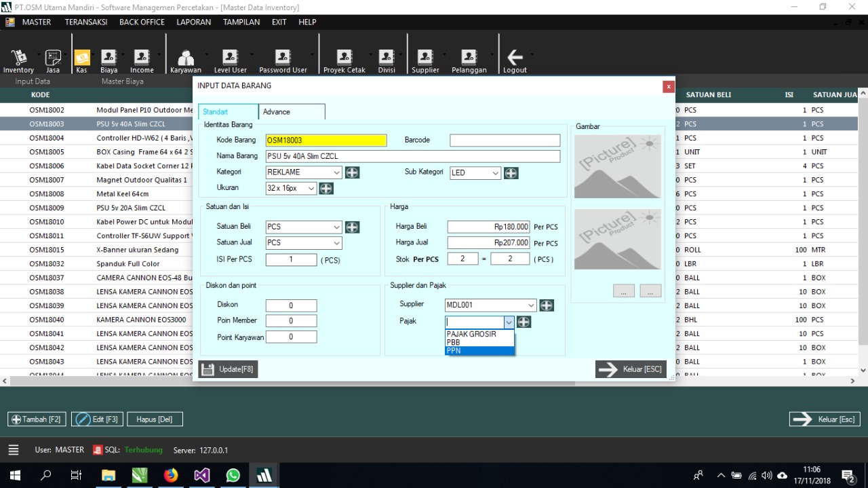This screenshot has width=868, height=488.
Task: Open the LAPORAN menu
Action: pyautogui.click(x=195, y=22)
